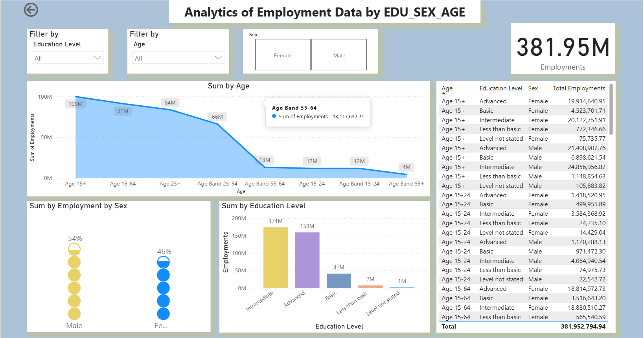Click the top blue Female circle icon
The image size is (644, 338).
[163, 262]
